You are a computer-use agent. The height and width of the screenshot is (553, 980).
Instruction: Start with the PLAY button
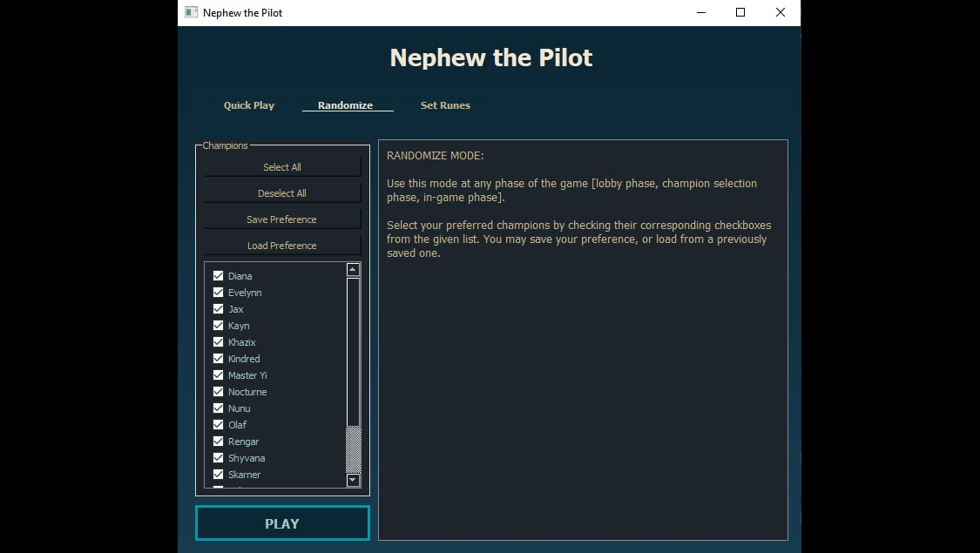pyautogui.click(x=282, y=523)
